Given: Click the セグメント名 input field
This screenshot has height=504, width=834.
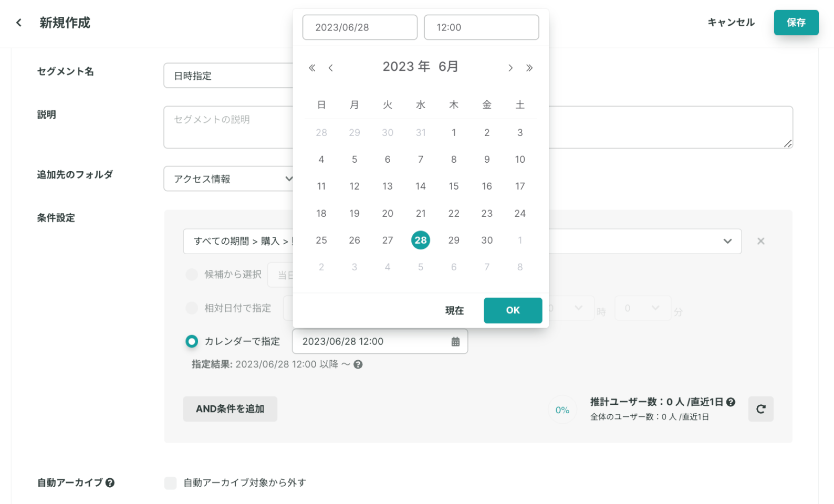Looking at the screenshot, I should coord(228,76).
